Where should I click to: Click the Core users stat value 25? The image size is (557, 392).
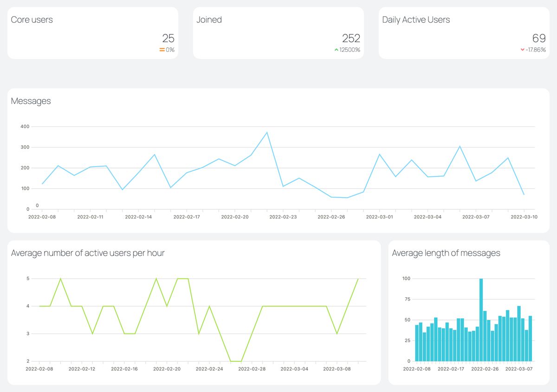click(x=168, y=38)
